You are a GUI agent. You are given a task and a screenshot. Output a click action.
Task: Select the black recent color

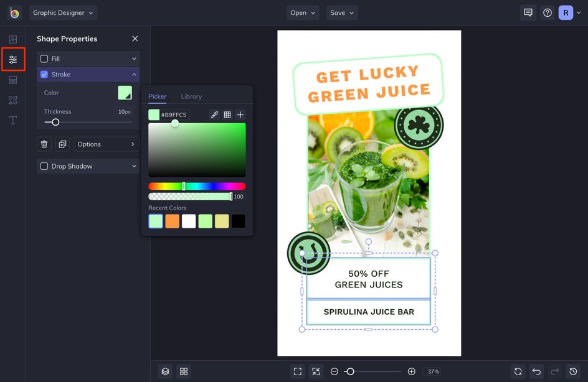click(x=238, y=221)
